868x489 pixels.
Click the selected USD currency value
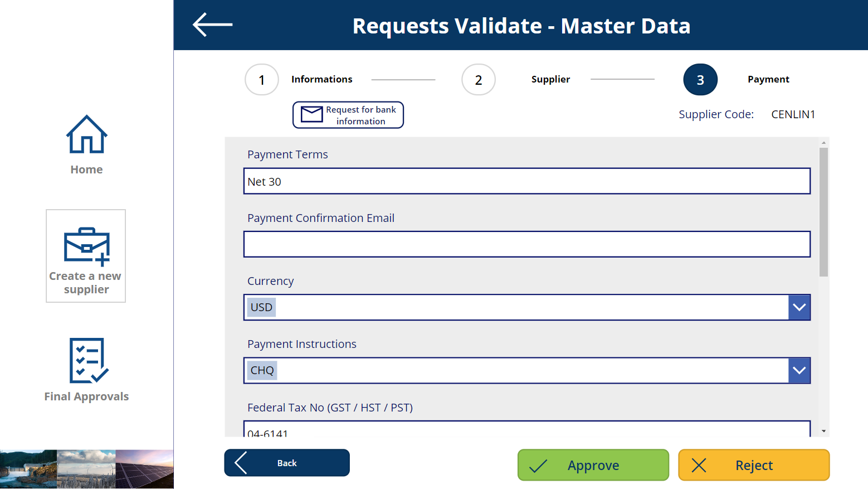(x=261, y=307)
